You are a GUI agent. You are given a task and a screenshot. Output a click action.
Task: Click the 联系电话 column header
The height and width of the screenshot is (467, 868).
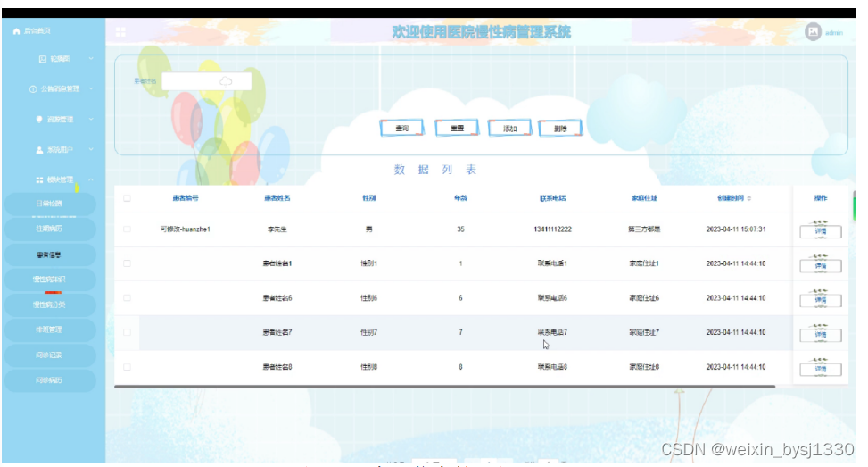point(552,198)
